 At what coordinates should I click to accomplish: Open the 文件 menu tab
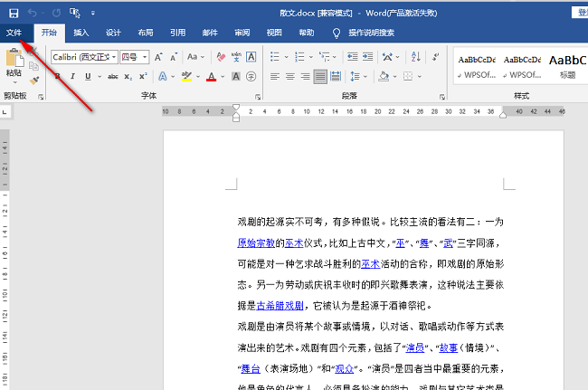(x=14, y=33)
